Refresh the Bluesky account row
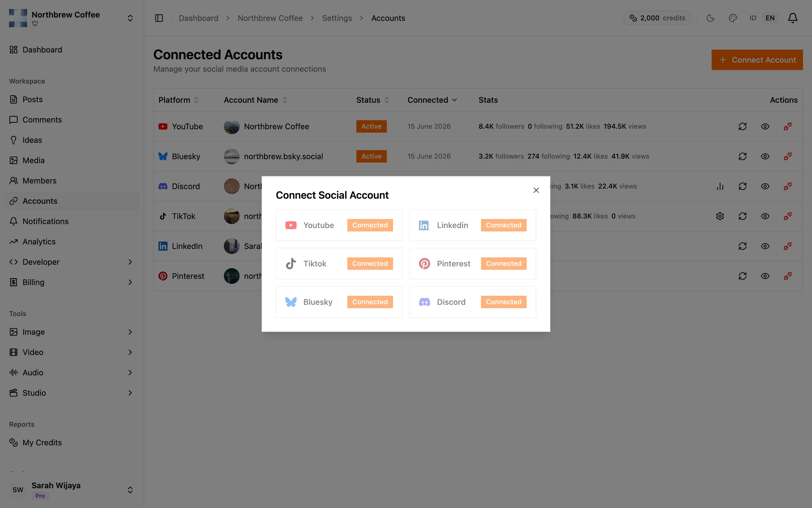This screenshot has width=812, height=508. [743, 156]
